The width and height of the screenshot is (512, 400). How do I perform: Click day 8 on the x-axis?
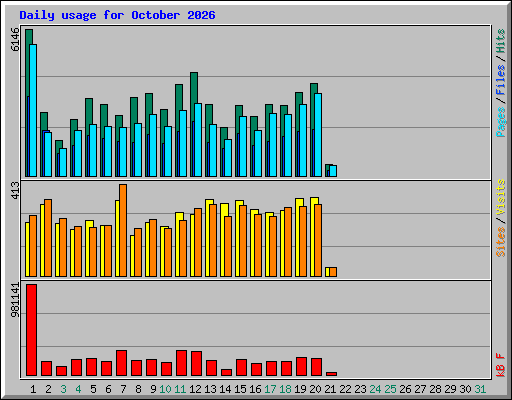point(138,389)
